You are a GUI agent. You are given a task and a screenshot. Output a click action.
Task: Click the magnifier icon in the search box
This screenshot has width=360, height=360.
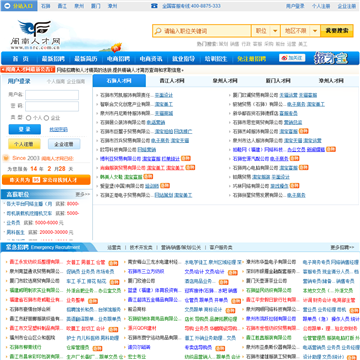pos(158,31)
